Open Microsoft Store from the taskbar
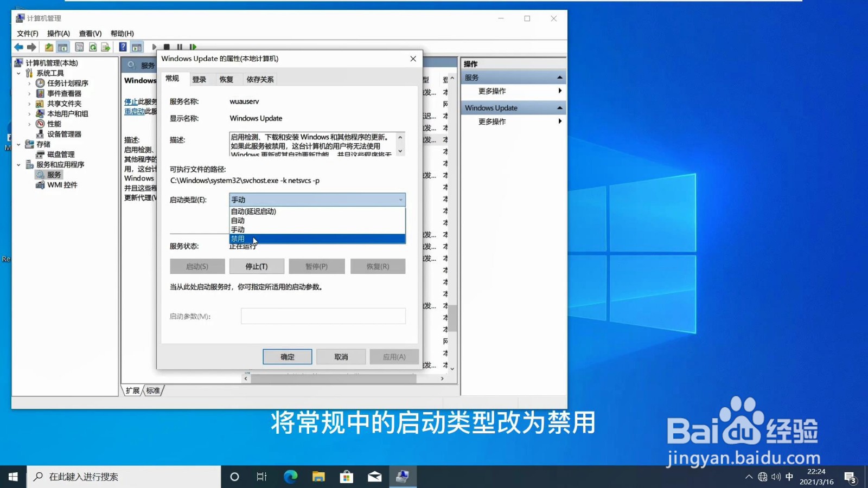 coord(347,477)
